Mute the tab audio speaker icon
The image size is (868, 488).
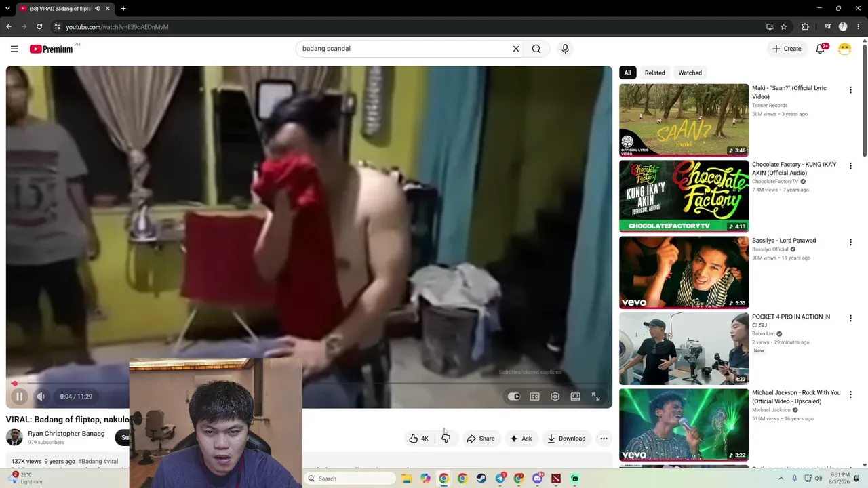(98, 9)
